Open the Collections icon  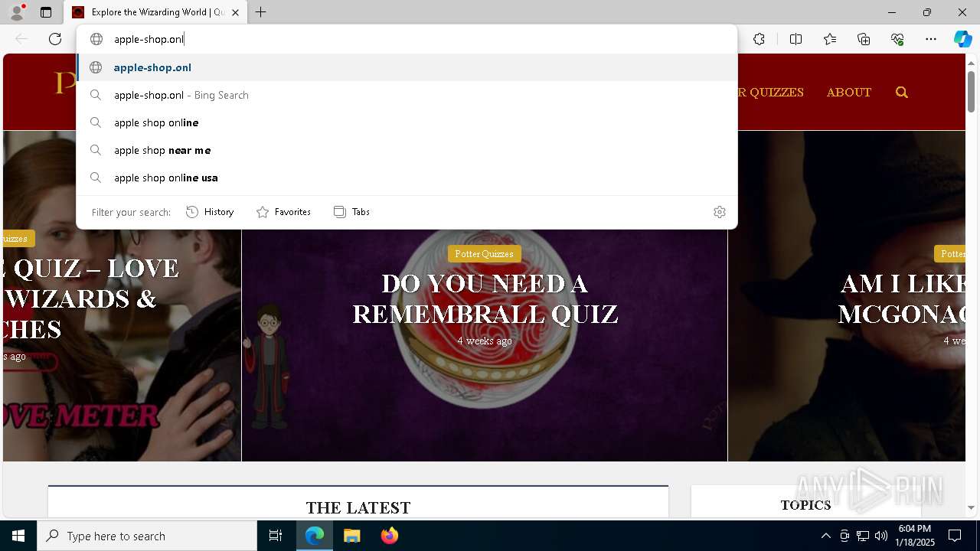pyautogui.click(x=864, y=39)
